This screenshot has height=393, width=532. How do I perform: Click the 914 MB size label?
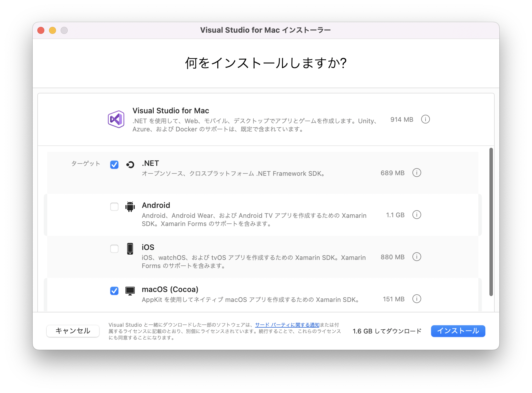click(402, 119)
